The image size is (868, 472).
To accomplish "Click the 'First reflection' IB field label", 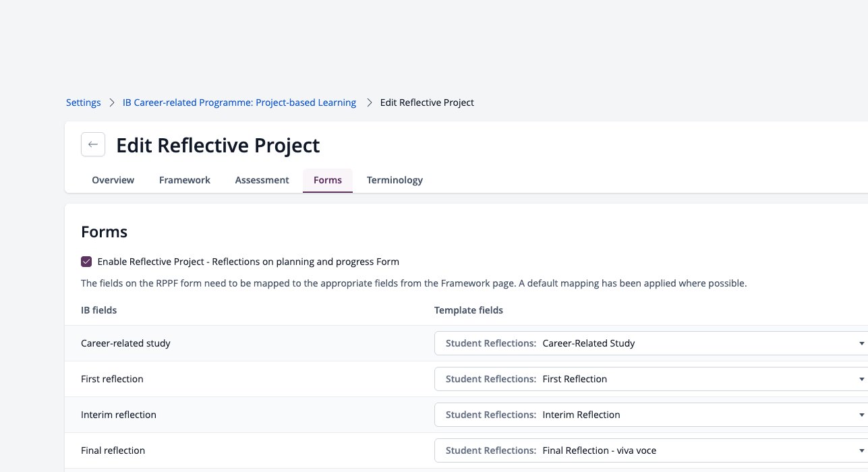I will 112,379.
